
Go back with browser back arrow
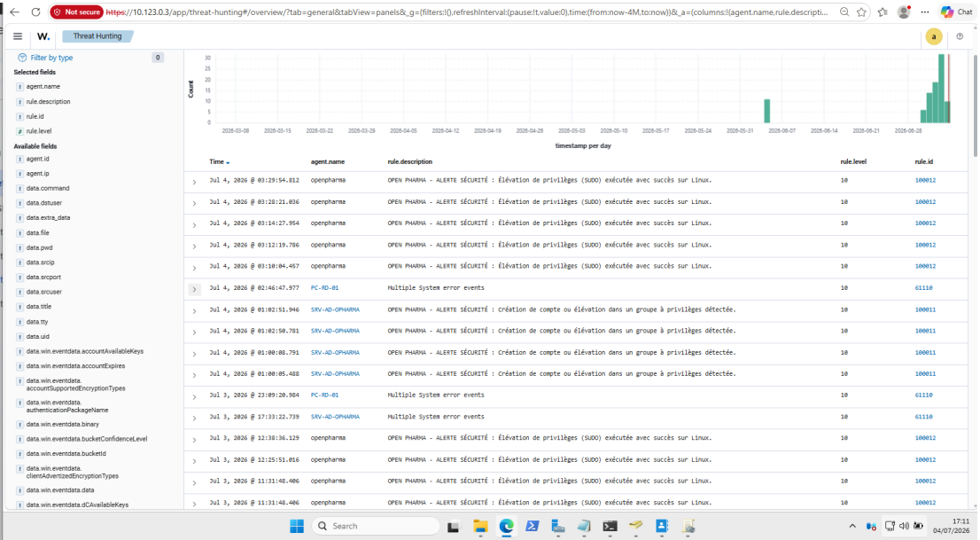click(14, 12)
